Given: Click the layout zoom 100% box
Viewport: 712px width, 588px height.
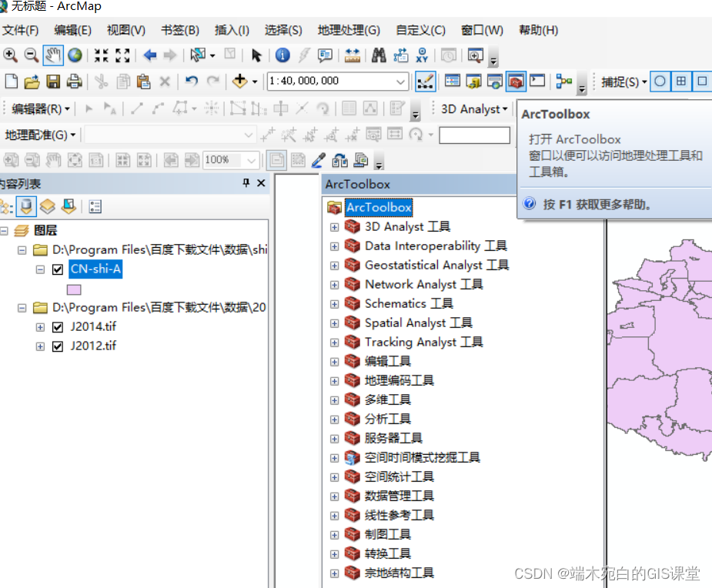Looking at the screenshot, I should click(231, 160).
